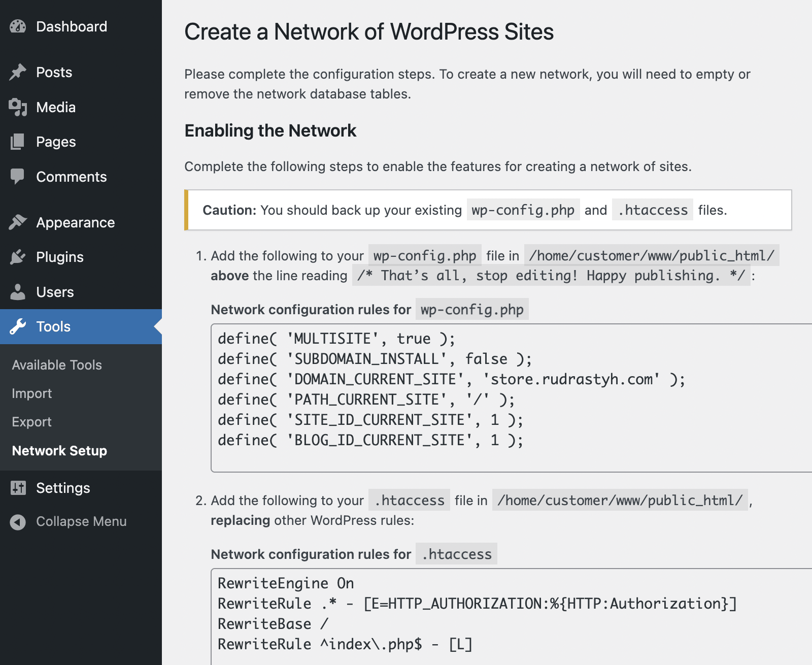Viewport: 812px width, 665px height.
Task: Open Available Tools submenu link
Action: [57, 365]
